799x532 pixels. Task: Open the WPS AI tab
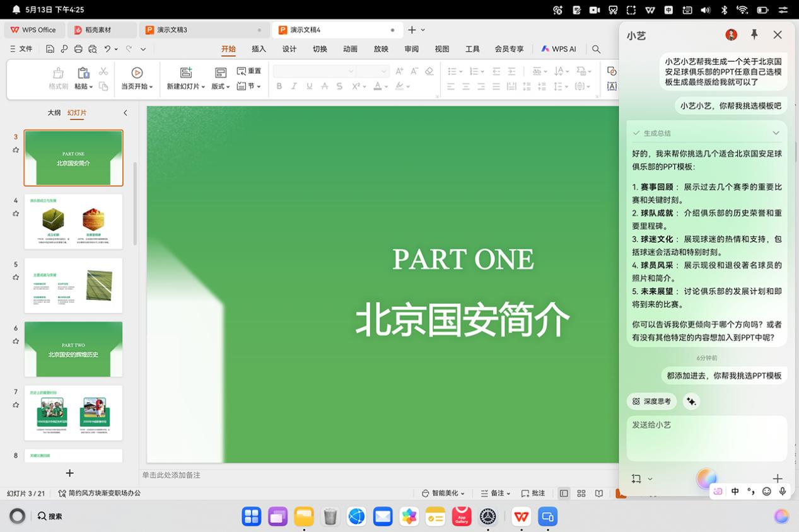pos(558,49)
